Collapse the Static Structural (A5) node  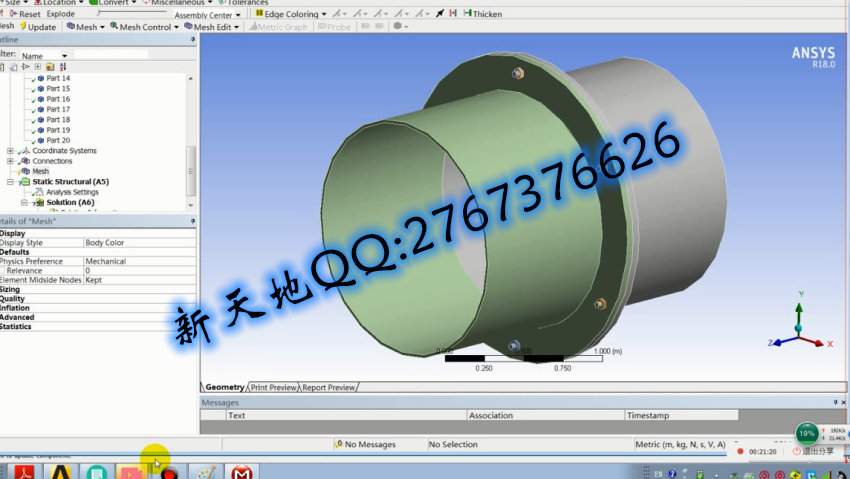tap(10, 182)
